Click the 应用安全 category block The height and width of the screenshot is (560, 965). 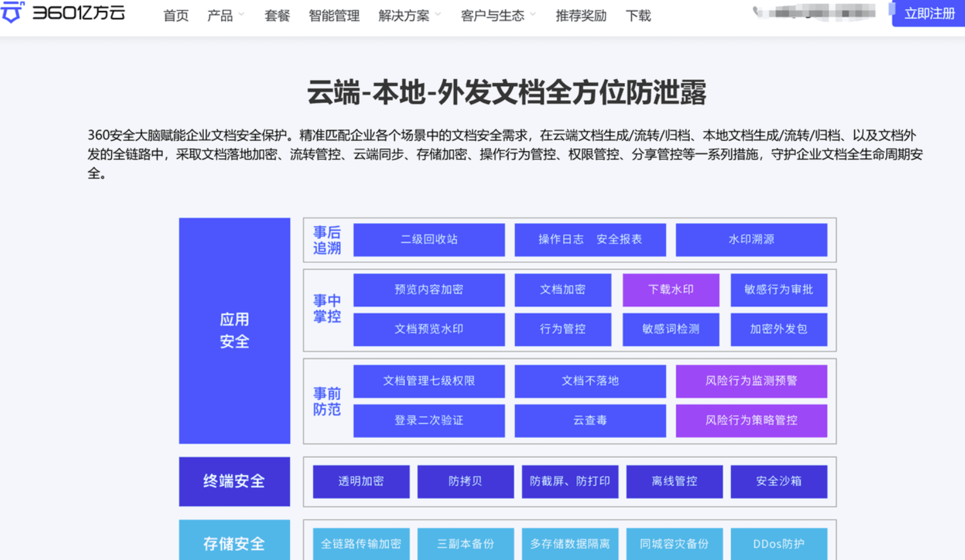coord(235,330)
